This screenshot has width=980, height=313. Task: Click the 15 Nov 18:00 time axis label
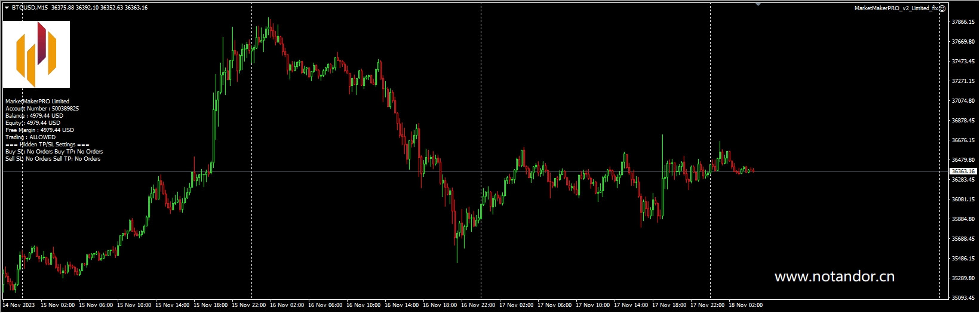point(211,305)
